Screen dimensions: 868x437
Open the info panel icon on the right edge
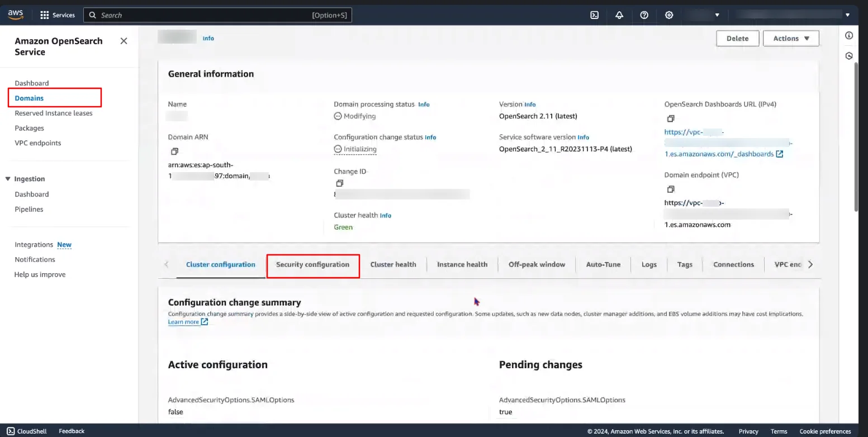click(849, 35)
